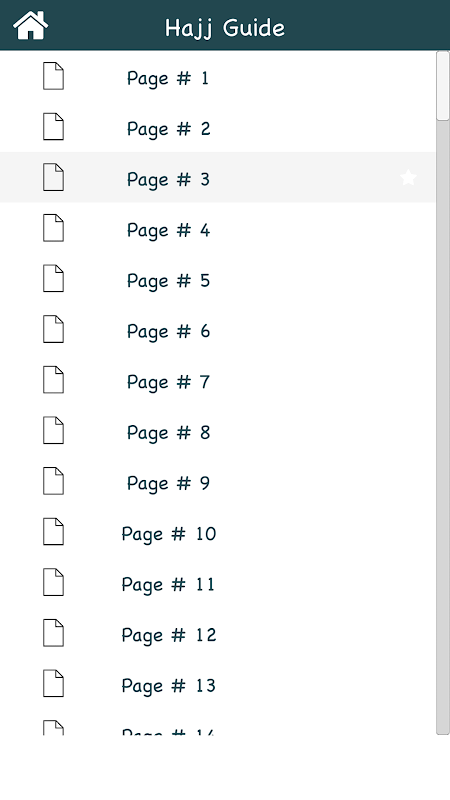
Task: Click the document icon beside Page # 8
Action: pos(53,431)
